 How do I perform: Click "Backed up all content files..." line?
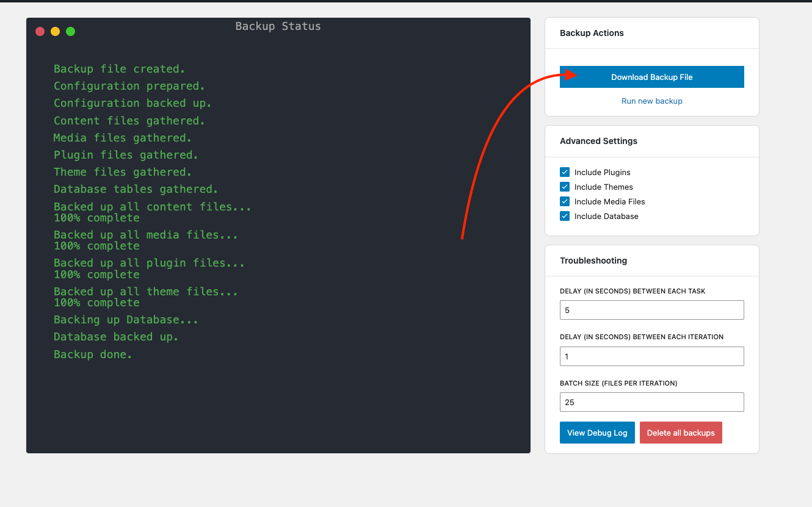[x=153, y=207]
